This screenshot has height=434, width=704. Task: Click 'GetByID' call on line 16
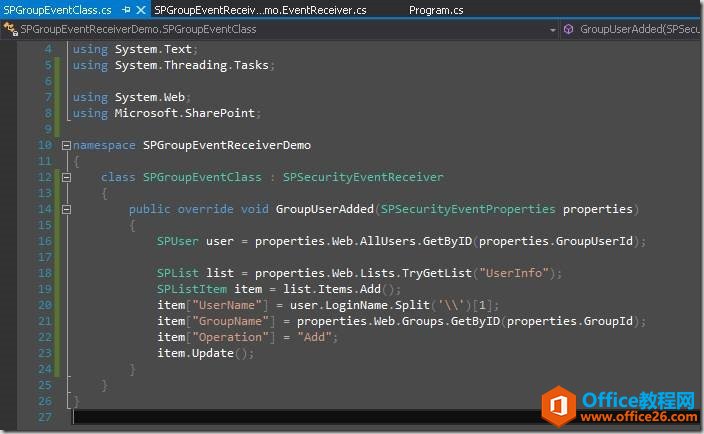447,241
